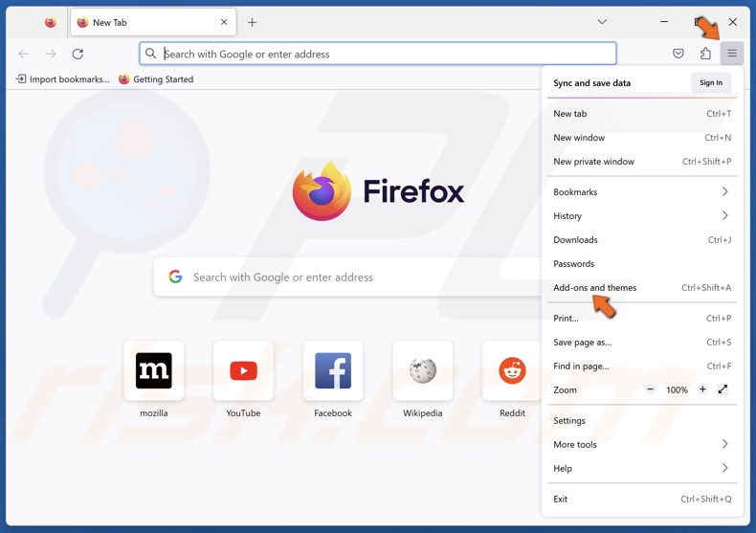756x533 pixels.
Task: Go forward one page
Action: 51,54
